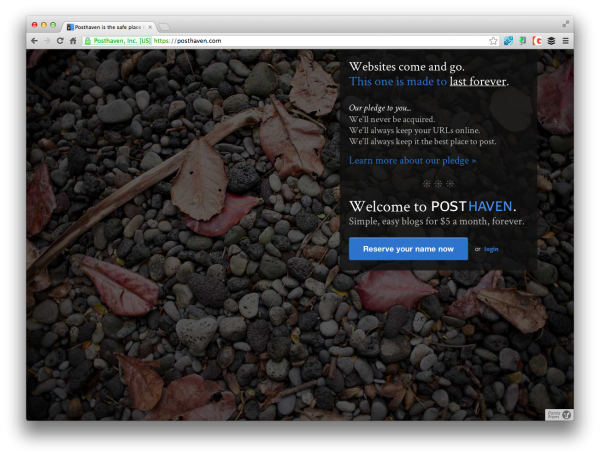Open Learn more about our pledge link
This screenshot has height=457, width=600.
pyautogui.click(x=412, y=160)
